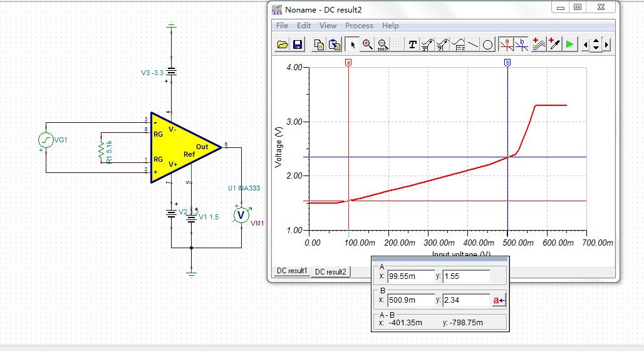This screenshot has width=644, height=351.
Task: Move right using the toolbar right arrow
Action: pyautogui.click(x=606, y=45)
